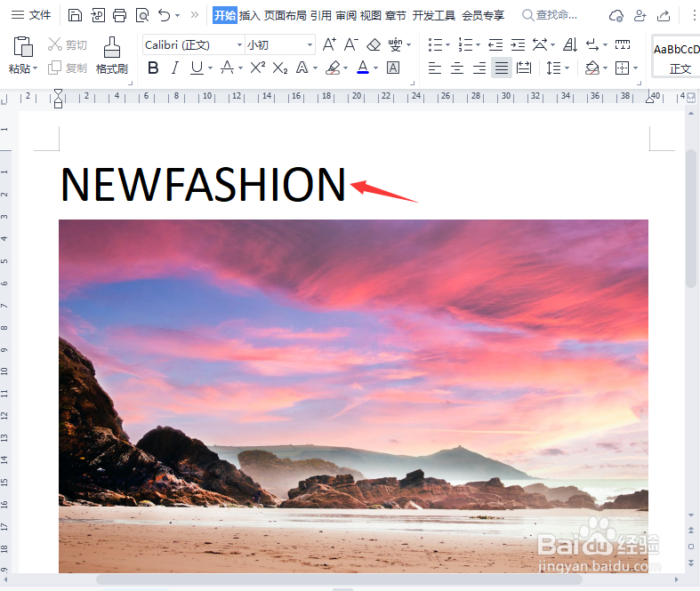This screenshot has height=591, width=700.
Task: Switch to the 审阅 tab
Action: tap(346, 16)
